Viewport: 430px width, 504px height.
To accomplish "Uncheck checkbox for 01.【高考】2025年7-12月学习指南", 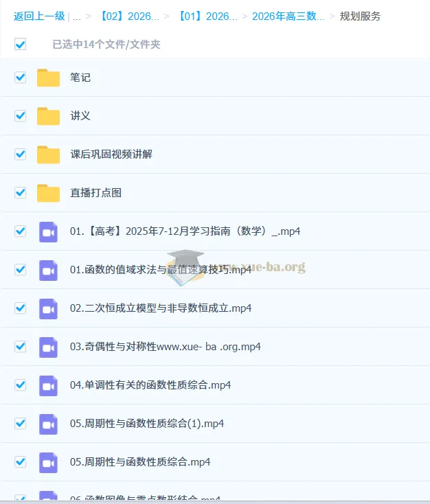I will click(20, 231).
